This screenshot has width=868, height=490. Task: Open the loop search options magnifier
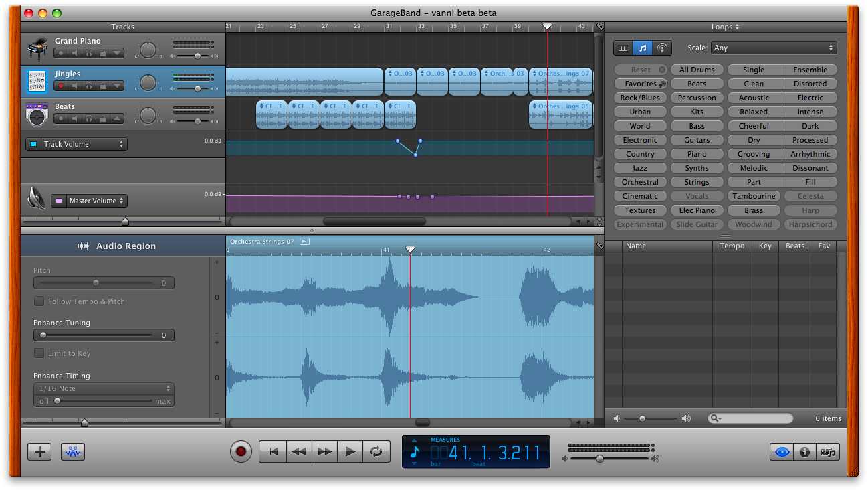point(716,418)
